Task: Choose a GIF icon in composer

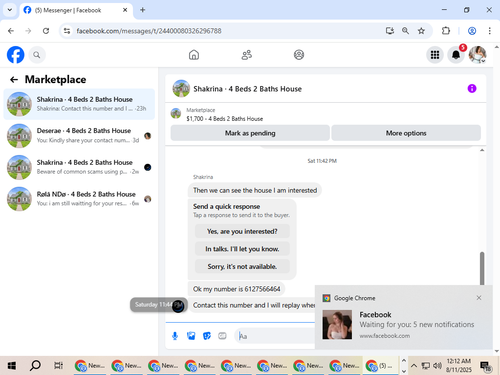Action: 222,336
